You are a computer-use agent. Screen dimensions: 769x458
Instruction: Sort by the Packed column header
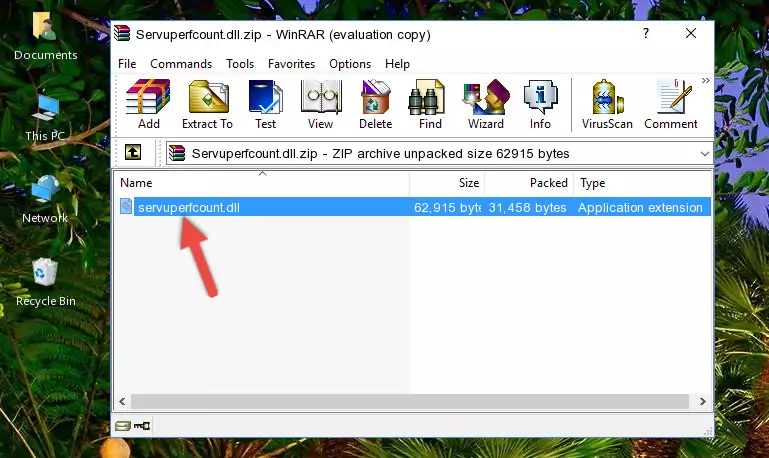(529, 183)
